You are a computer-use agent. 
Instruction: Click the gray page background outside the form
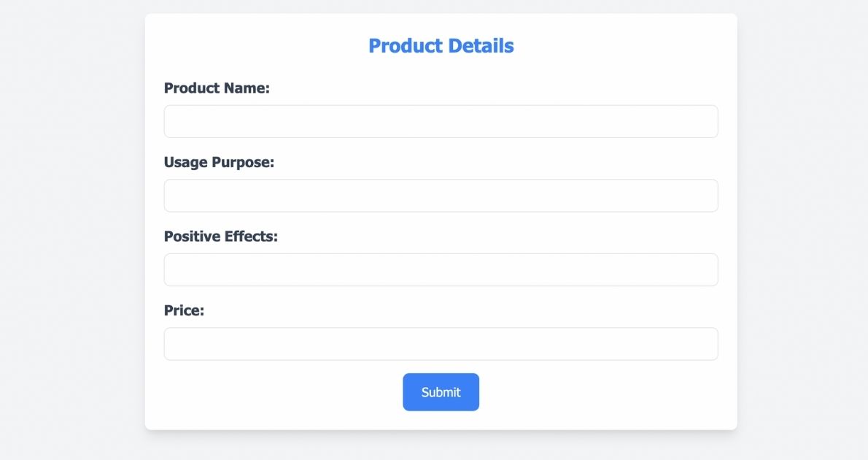73,219
